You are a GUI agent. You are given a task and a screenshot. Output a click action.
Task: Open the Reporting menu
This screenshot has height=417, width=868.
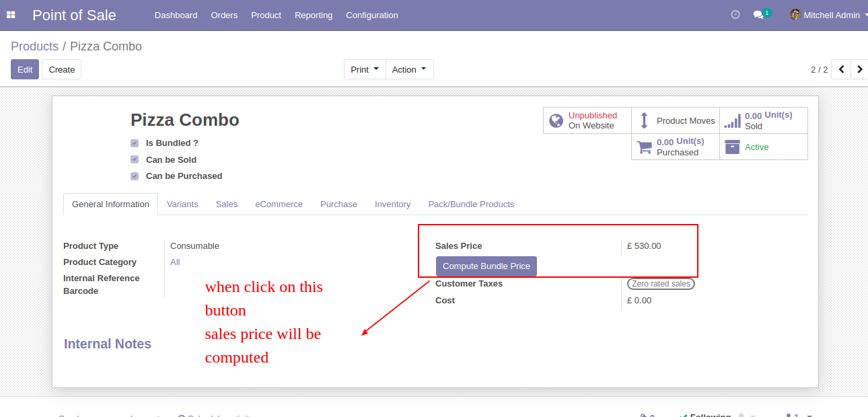pos(314,15)
